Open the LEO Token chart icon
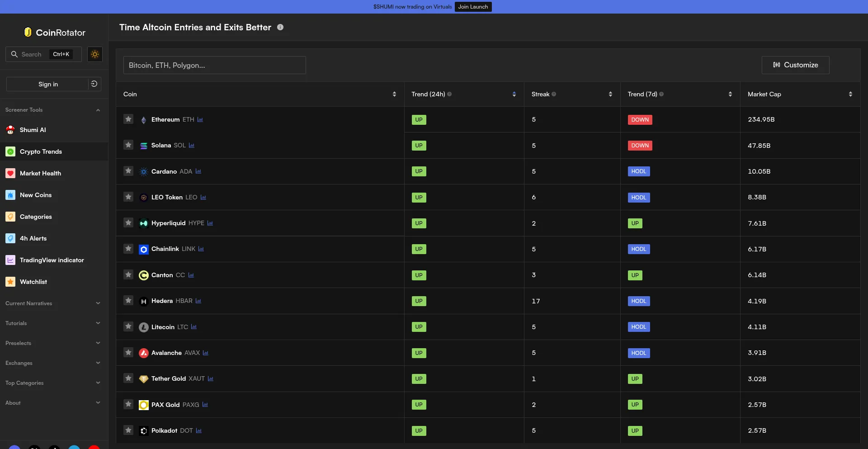The height and width of the screenshot is (449, 868). point(203,198)
